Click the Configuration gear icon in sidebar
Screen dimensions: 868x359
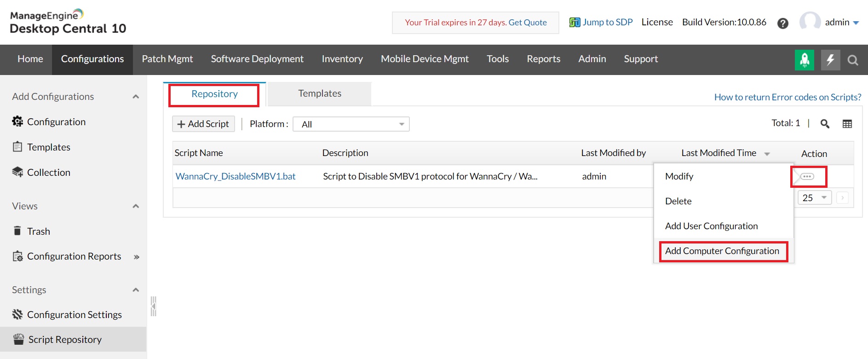(17, 122)
